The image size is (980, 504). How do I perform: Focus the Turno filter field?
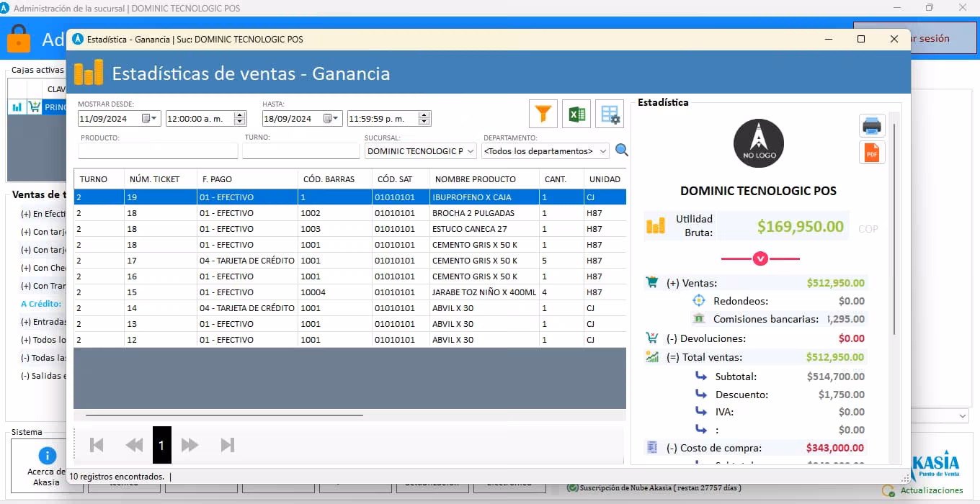(x=300, y=151)
